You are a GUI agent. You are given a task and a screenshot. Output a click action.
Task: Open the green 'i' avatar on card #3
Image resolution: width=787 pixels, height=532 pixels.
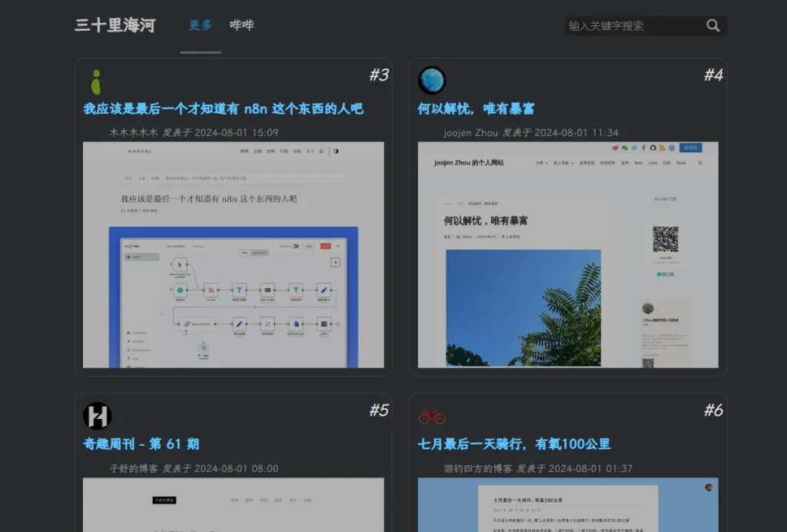click(x=96, y=82)
